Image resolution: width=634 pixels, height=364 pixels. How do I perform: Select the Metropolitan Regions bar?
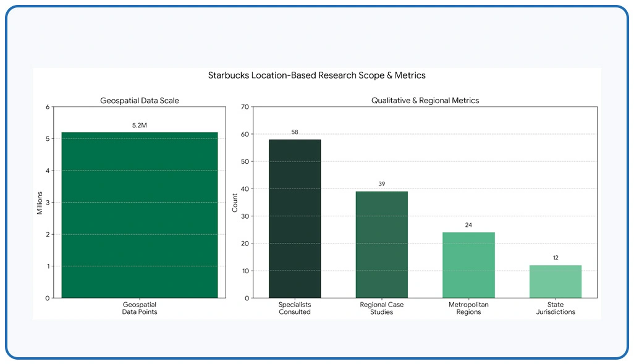pyautogui.click(x=468, y=265)
